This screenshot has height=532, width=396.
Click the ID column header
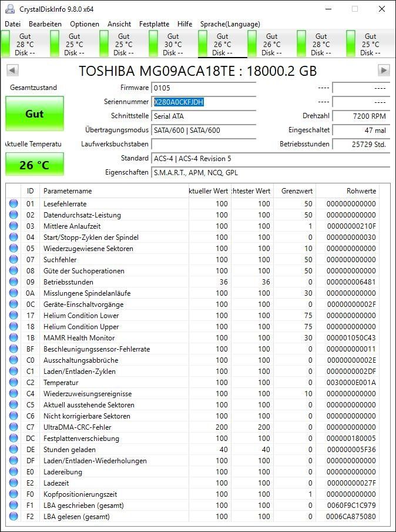tap(30, 191)
